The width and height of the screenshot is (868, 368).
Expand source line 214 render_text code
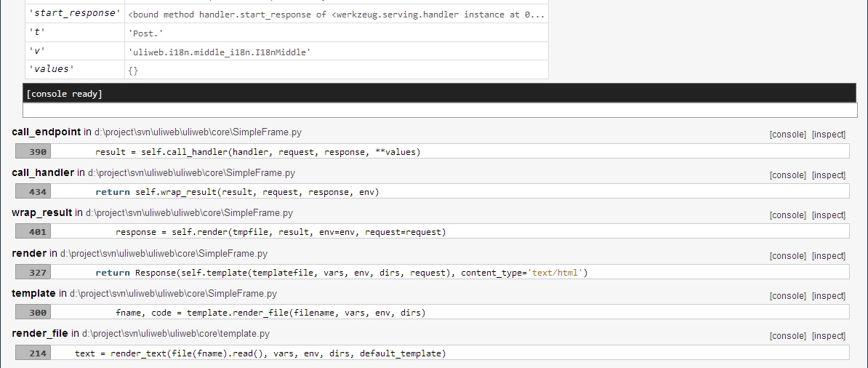(260, 353)
